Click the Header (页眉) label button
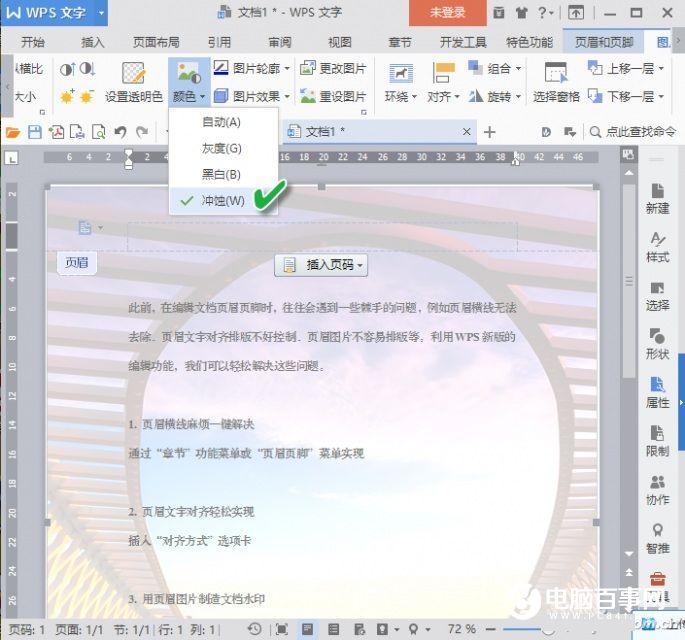This screenshot has height=640, width=685. [77, 263]
